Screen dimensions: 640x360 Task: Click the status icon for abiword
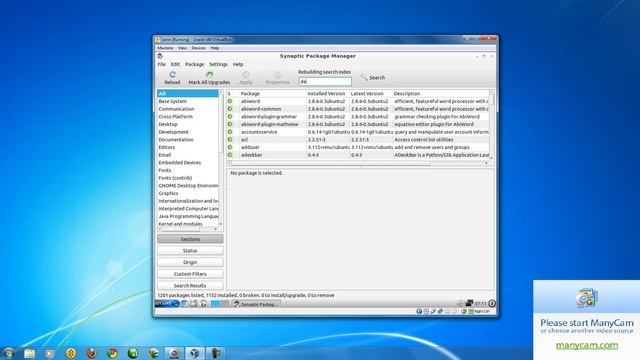click(x=230, y=101)
